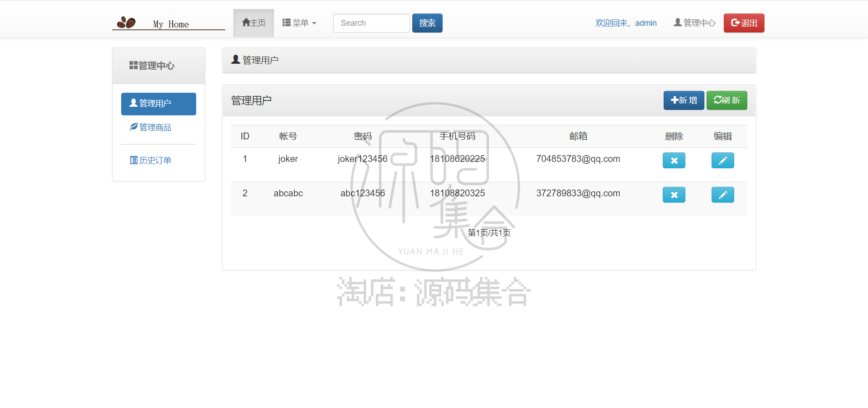Click the password joker123456

click(363, 159)
